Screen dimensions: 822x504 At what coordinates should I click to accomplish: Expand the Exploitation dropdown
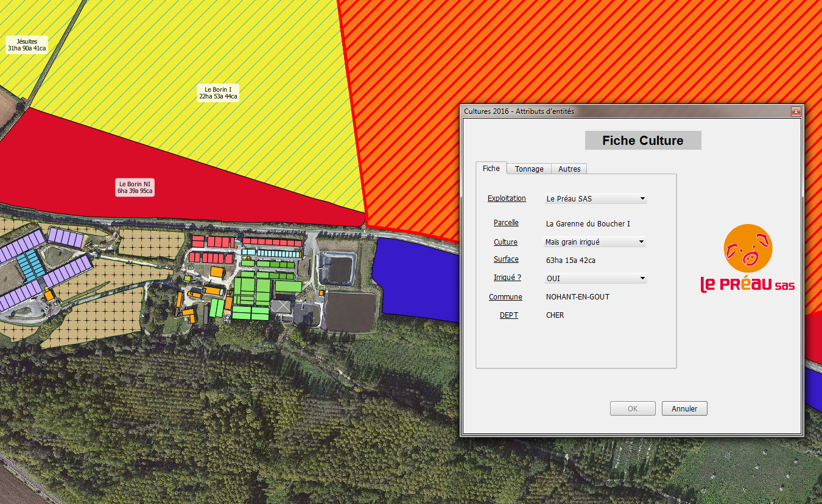[x=642, y=199]
